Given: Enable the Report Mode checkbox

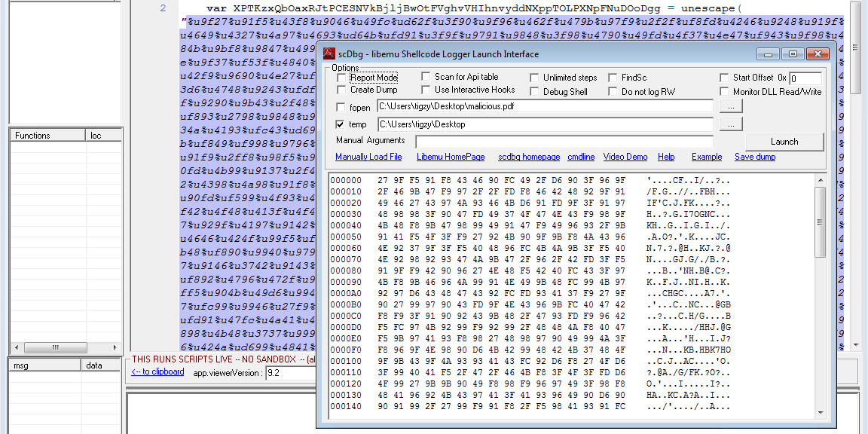Looking at the screenshot, I should pos(341,78).
